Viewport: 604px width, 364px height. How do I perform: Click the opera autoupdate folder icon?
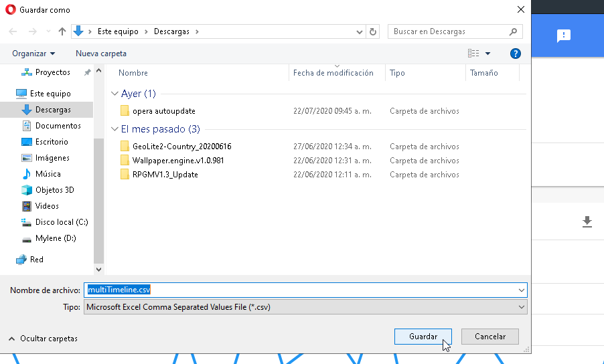[x=125, y=111]
